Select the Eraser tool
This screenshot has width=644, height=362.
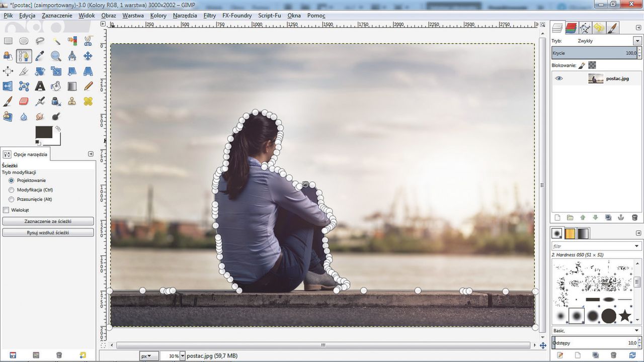pos(24,101)
